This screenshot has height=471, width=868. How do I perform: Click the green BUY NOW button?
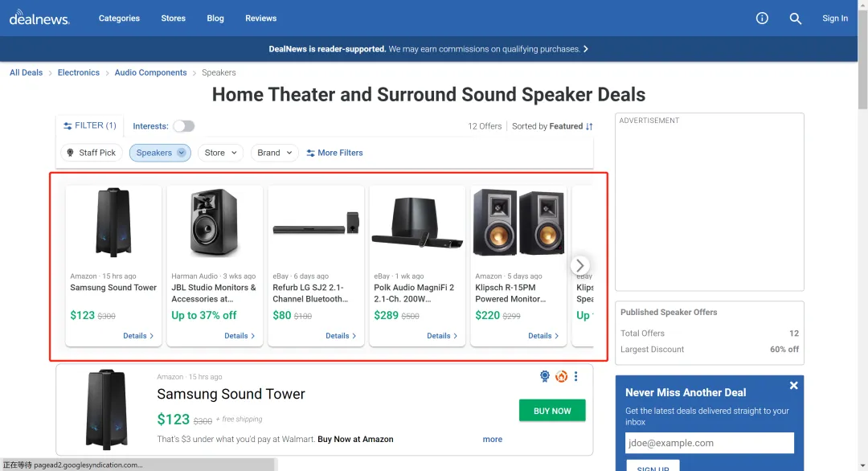click(x=552, y=411)
